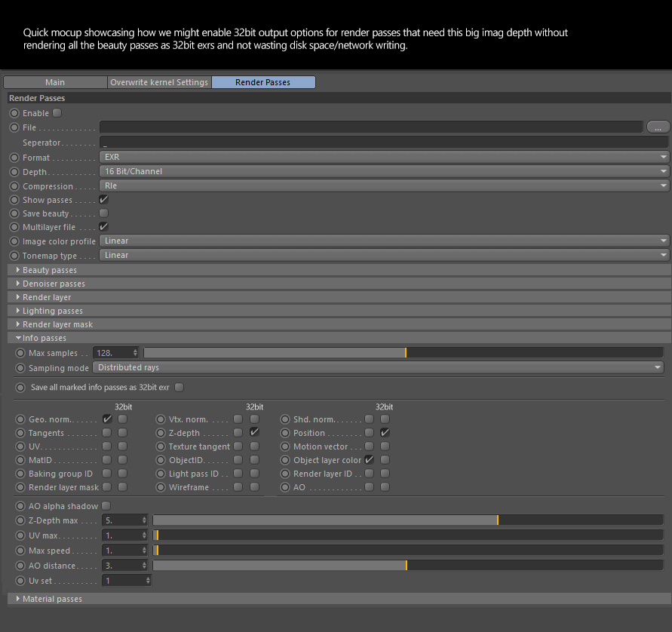Enable the Baking group ID checkbox

[x=106, y=474]
